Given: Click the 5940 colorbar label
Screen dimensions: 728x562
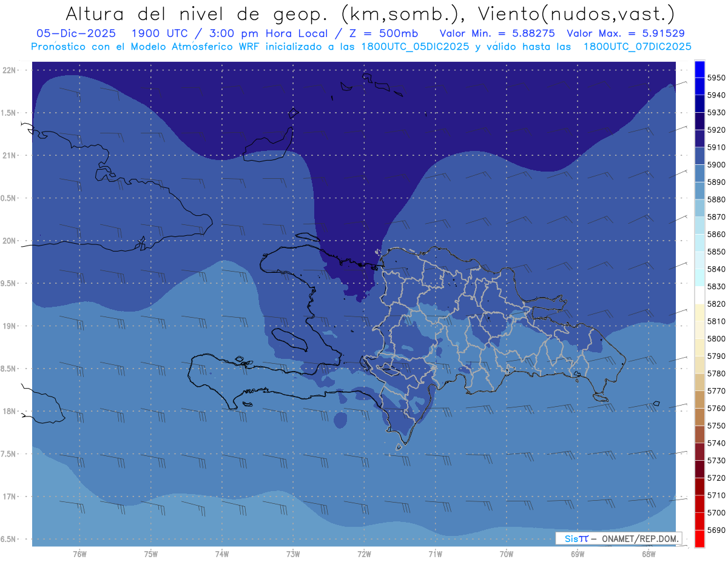Looking at the screenshot, I should [716, 95].
